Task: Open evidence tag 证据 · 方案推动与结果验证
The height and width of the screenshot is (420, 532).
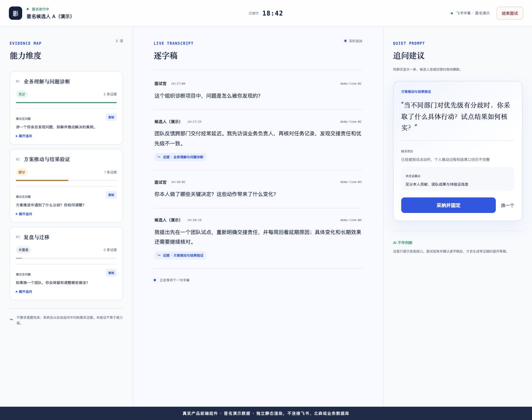Action: (180, 255)
